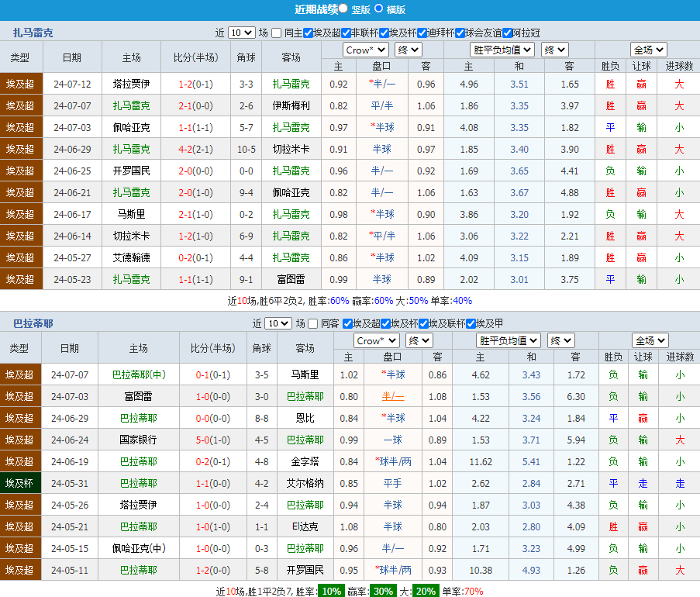
Task: Select the 竖版 layout radio button
Action: coord(343,9)
